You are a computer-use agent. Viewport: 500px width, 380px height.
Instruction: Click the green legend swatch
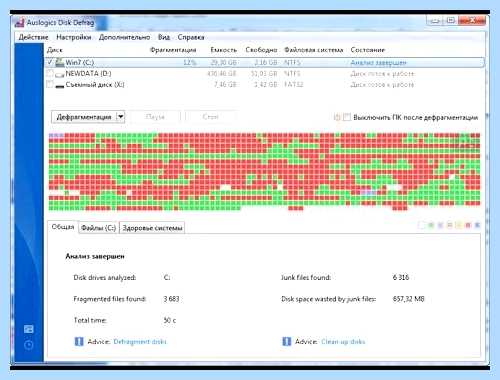pos(431,225)
